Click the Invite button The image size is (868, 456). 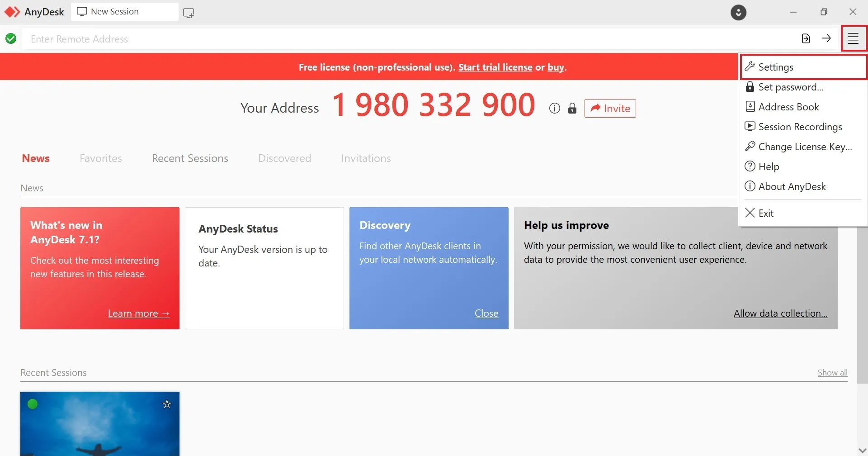click(610, 108)
